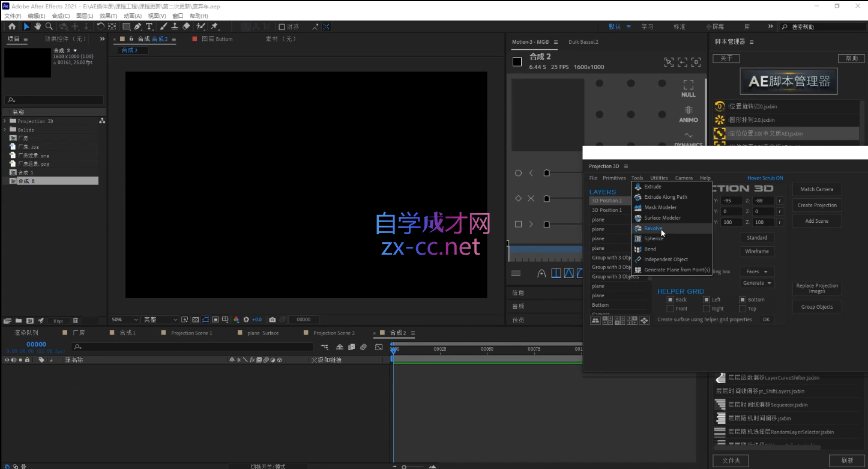Image resolution: width=868 pixels, height=469 pixels.
Task: Open the Projection 3D panel menu
Action: click(x=625, y=166)
